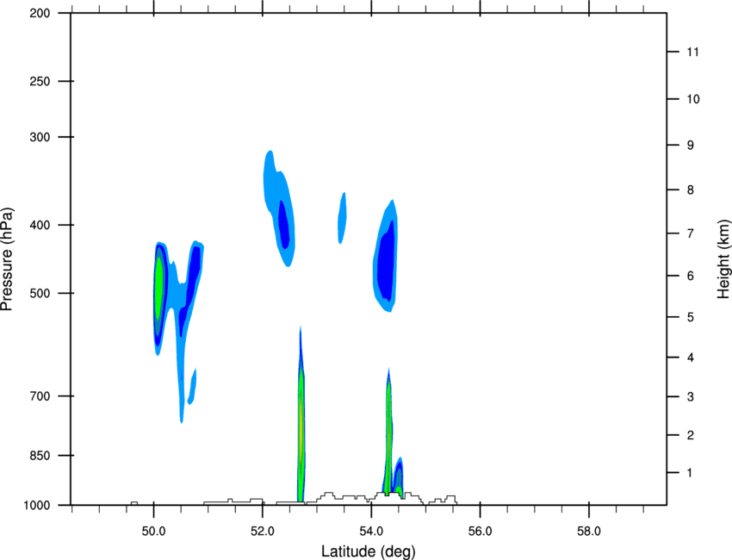Image resolution: width=732 pixels, height=560 pixels.
Task: Click the 300 hPa tick label
Action: point(40,137)
